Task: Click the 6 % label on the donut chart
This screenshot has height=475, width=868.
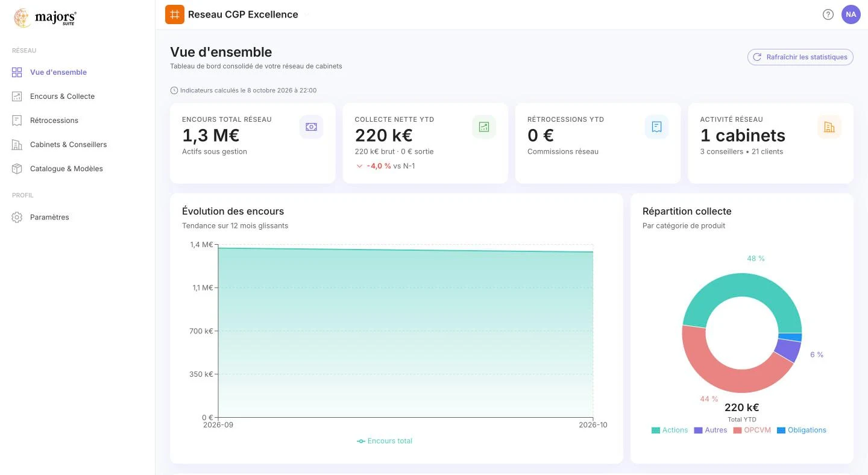Action: click(817, 354)
